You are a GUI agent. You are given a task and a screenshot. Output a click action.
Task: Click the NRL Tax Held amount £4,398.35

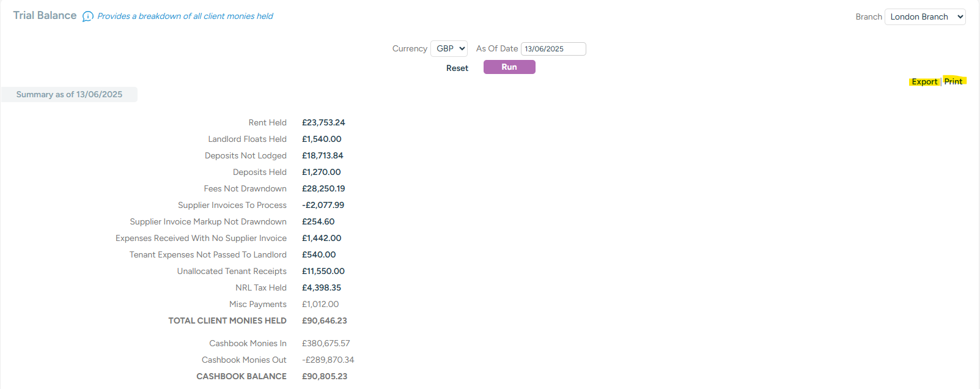coord(322,288)
